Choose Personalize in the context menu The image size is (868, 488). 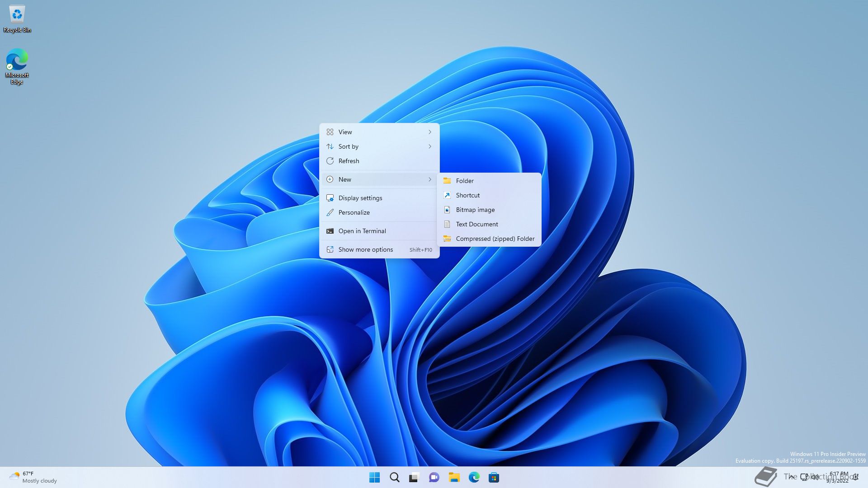pyautogui.click(x=379, y=212)
